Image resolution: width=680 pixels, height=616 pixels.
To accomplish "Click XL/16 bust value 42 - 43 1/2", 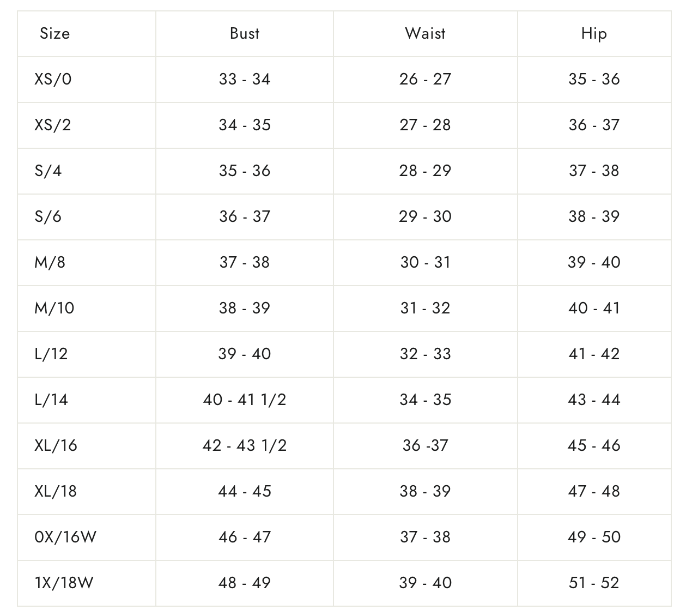I will click(245, 446).
